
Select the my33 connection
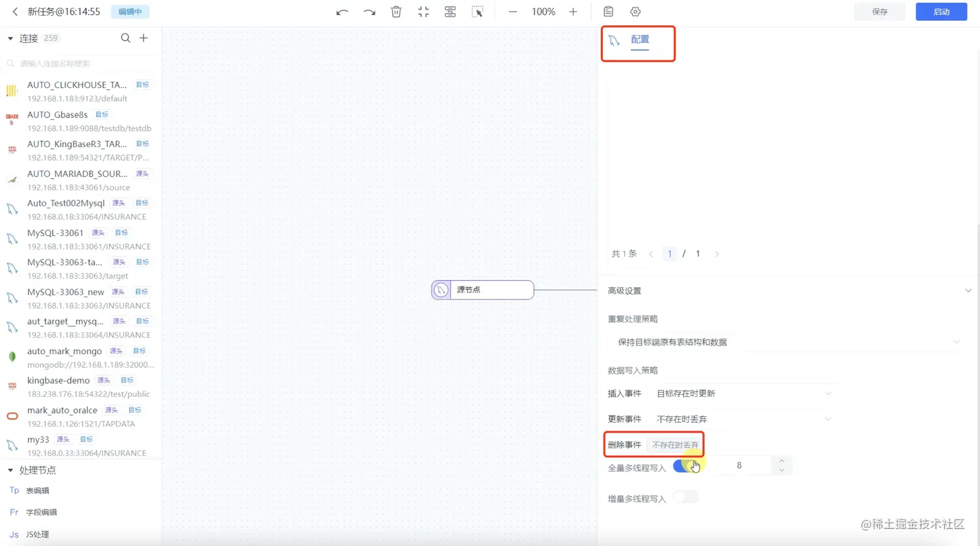[80, 445]
